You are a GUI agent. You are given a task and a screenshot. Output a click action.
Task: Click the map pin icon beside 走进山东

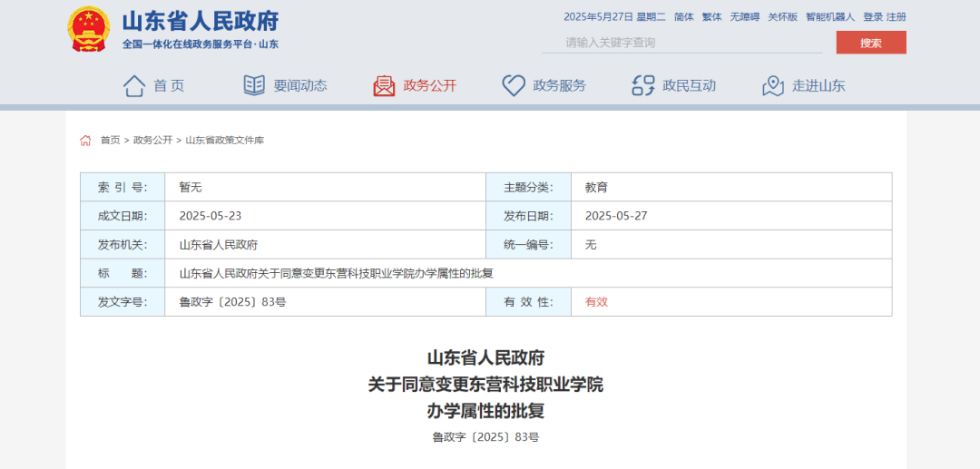click(773, 85)
